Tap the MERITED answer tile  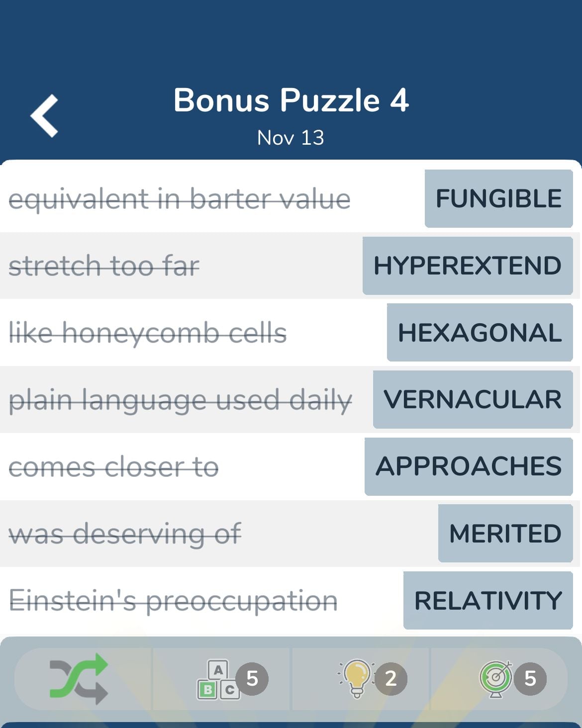tap(505, 534)
